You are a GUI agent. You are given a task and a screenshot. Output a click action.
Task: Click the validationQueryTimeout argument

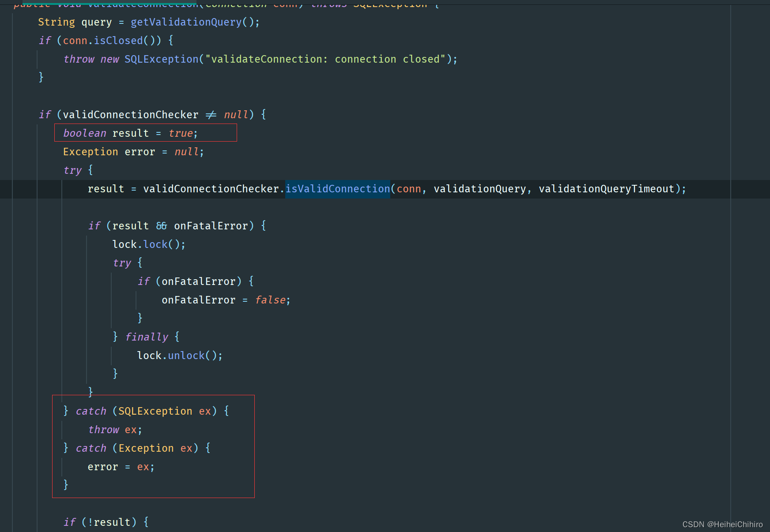click(607, 189)
